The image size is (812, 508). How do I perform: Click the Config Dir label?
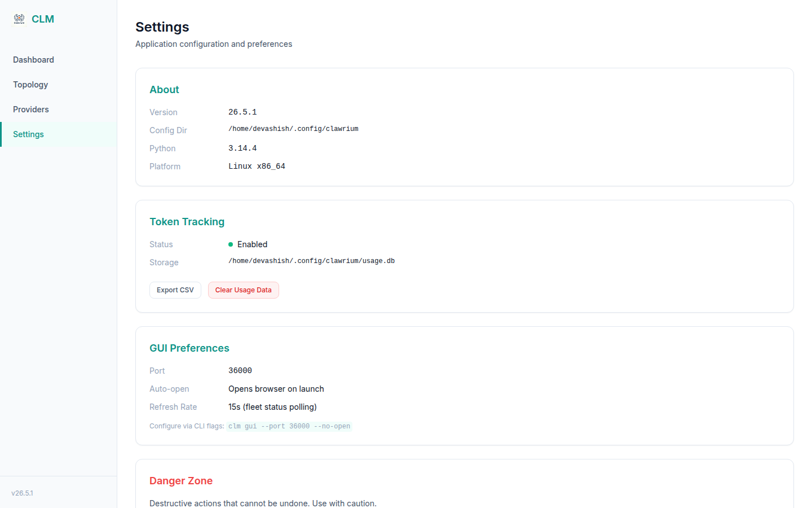click(168, 130)
